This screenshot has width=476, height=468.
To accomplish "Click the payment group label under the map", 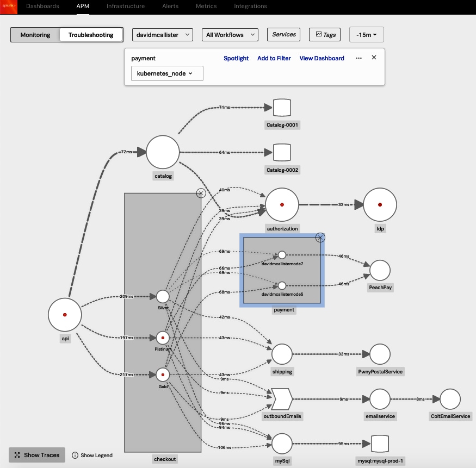I will click(284, 310).
